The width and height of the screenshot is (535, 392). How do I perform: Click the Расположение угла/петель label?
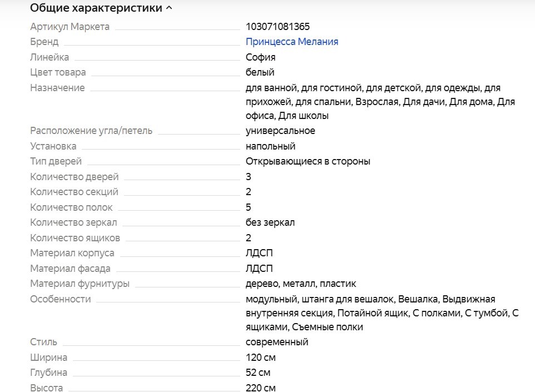pos(91,131)
